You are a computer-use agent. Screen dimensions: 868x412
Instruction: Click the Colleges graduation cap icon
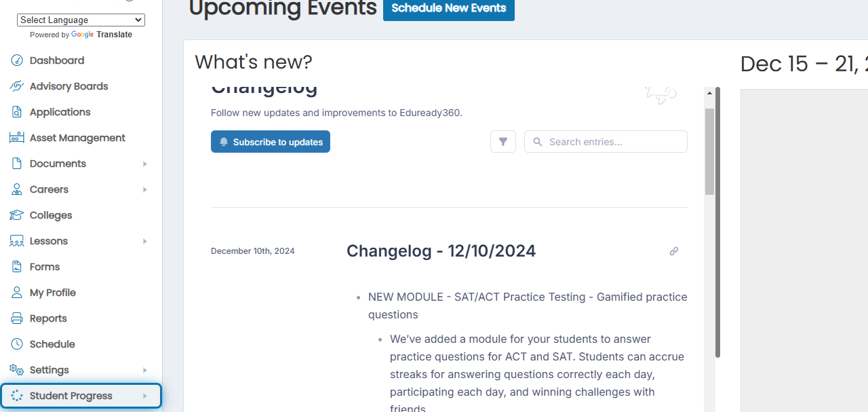(x=17, y=215)
